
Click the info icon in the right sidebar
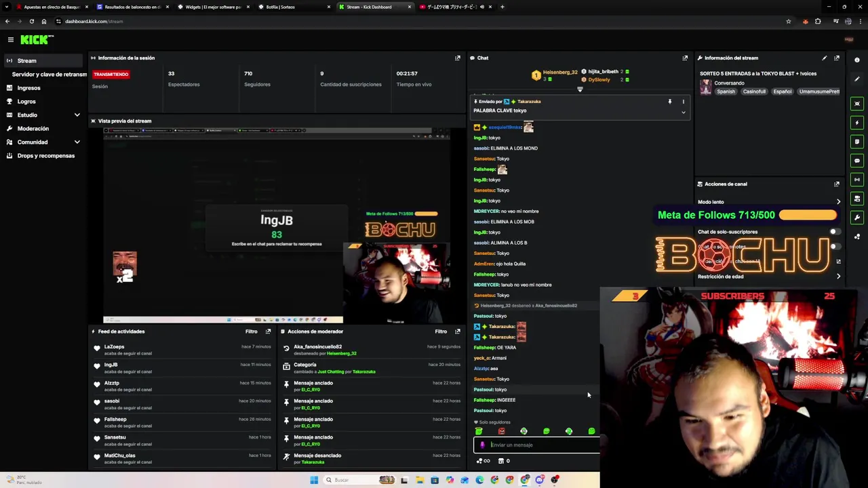857,60
